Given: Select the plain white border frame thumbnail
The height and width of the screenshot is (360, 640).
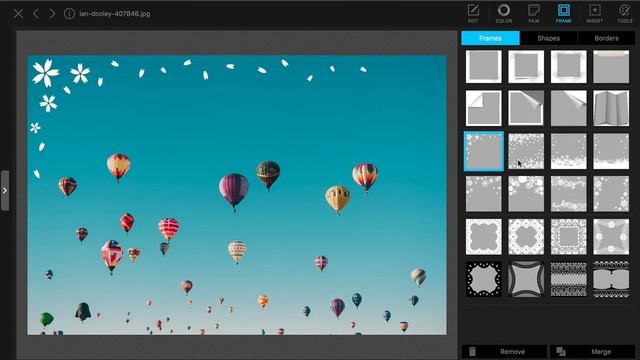Looking at the screenshot, I should coord(484,67).
